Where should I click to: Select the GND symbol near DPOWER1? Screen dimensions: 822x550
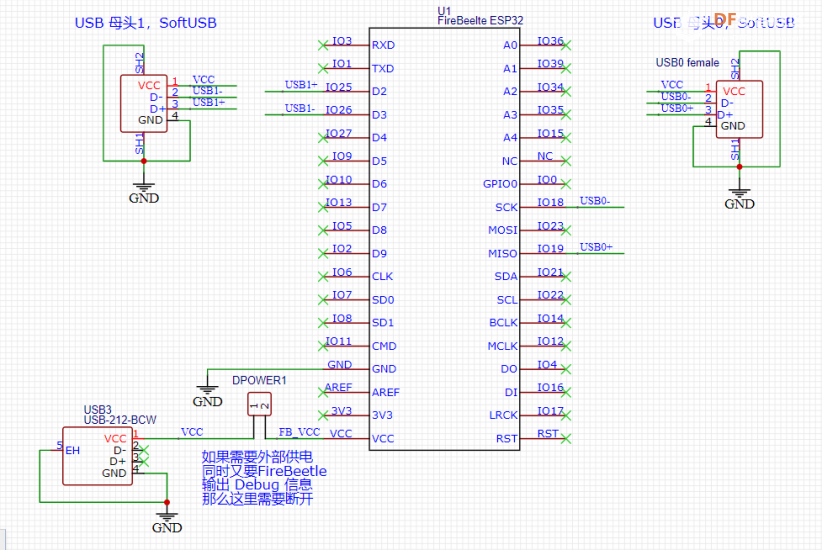[208, 396]
